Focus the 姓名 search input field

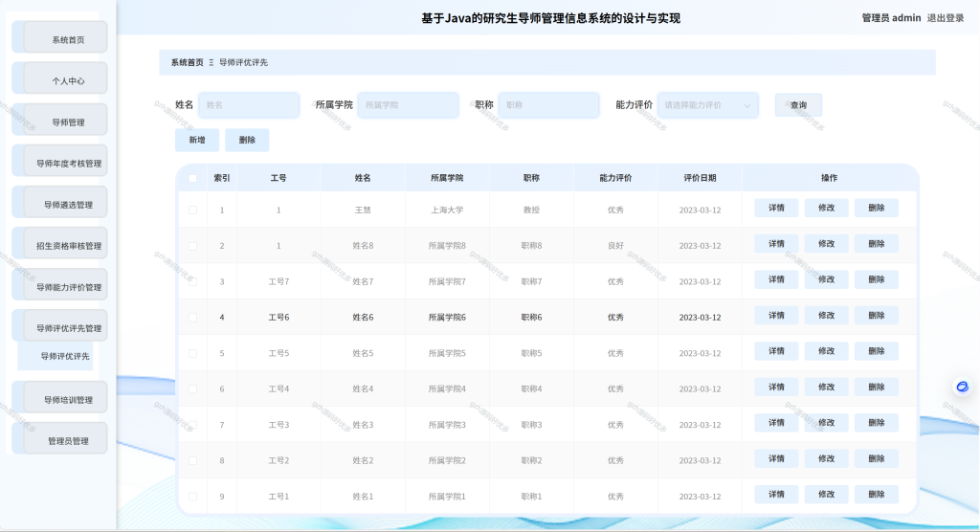249,105
